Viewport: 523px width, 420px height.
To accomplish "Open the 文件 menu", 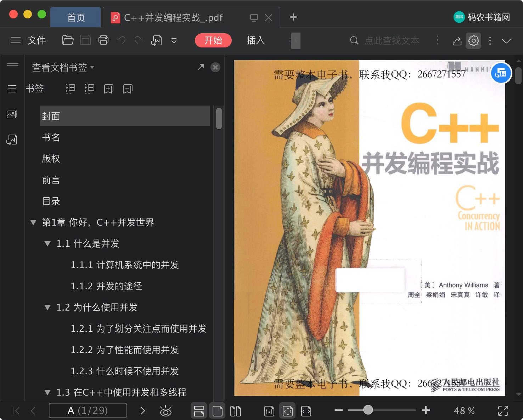I will pyautogui.click(x=37, y=40).
